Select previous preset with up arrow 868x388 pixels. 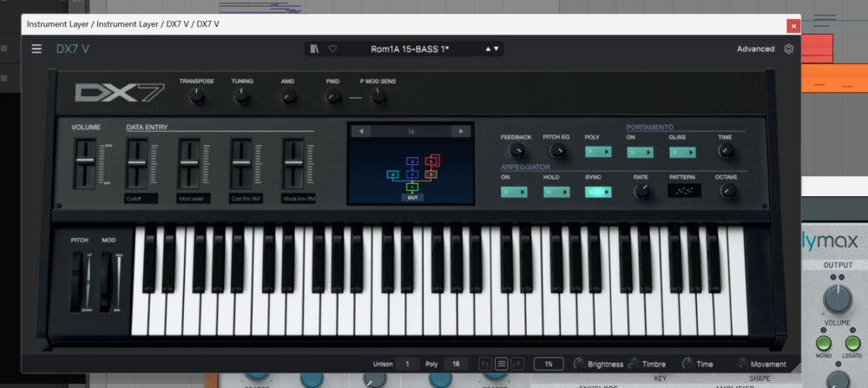488,49
